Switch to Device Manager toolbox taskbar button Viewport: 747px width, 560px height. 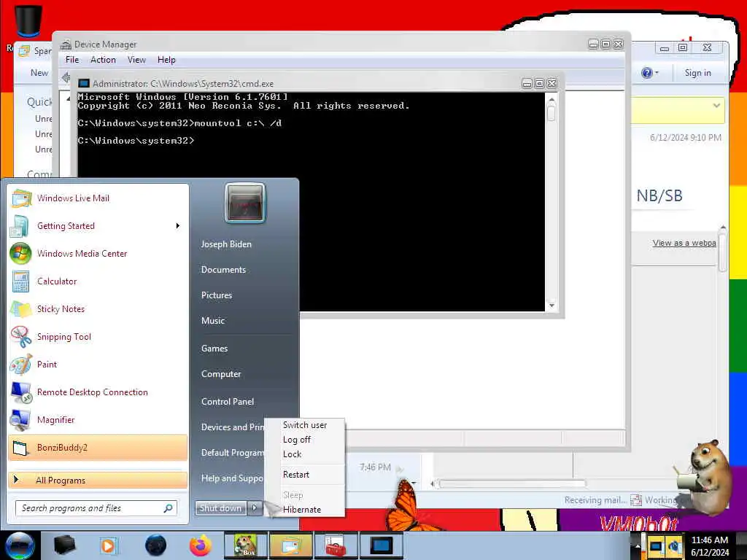336,545
